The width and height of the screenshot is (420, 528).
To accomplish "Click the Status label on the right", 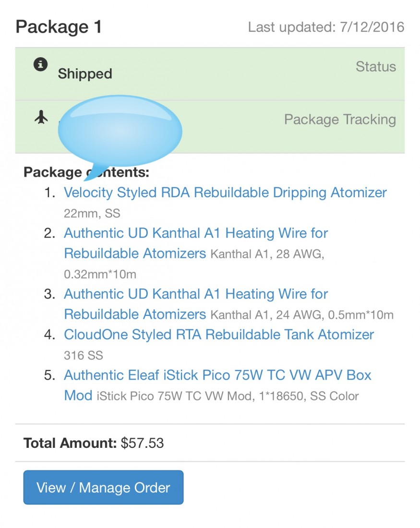I will (375, 67).
